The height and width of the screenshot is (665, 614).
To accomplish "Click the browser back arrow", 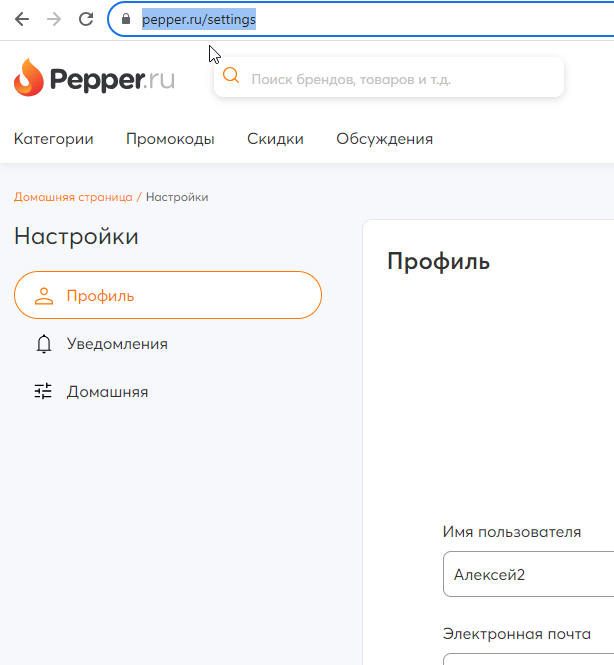I will coord(22,19).
